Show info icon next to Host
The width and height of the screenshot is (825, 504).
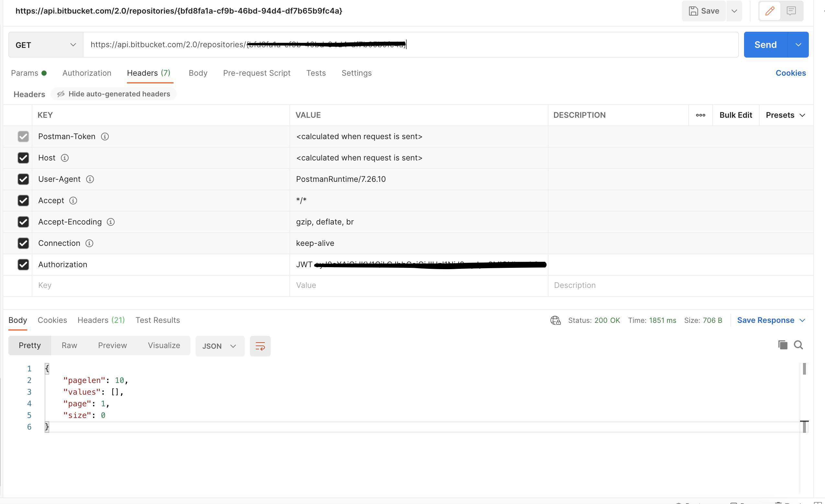[65, 158]
